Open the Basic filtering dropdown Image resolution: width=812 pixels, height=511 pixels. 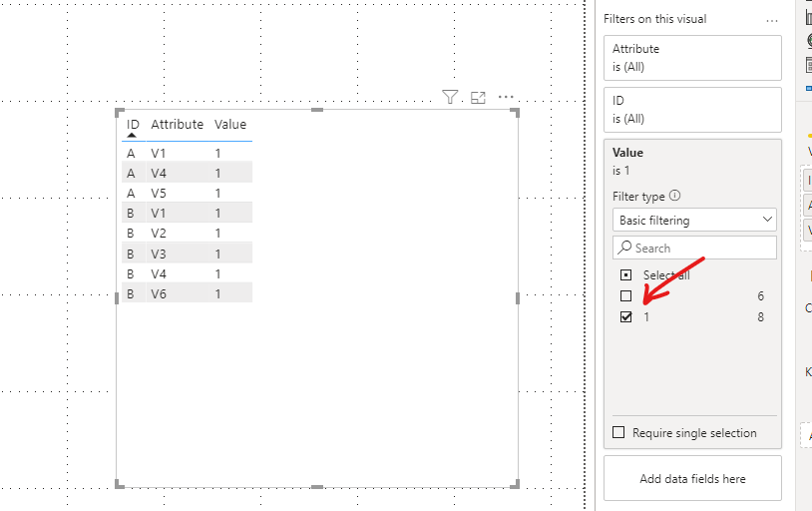[x=694, y=220]
